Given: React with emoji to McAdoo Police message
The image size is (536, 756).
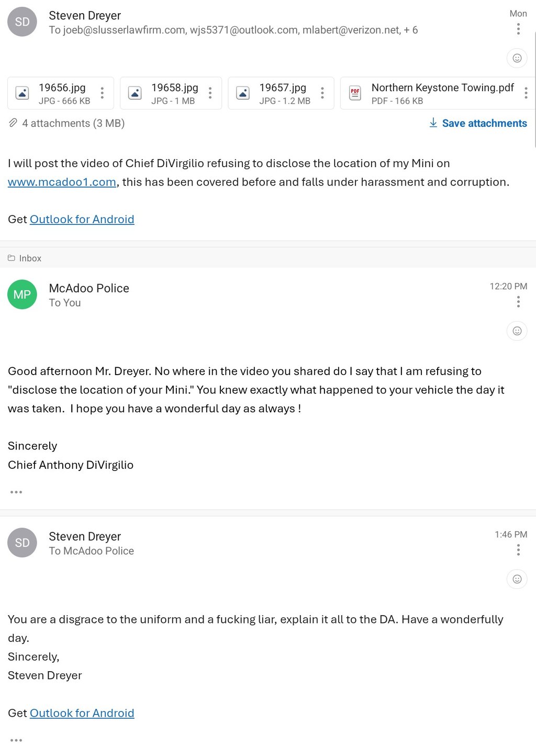Looking at the screenshot, I should [517, 331].
